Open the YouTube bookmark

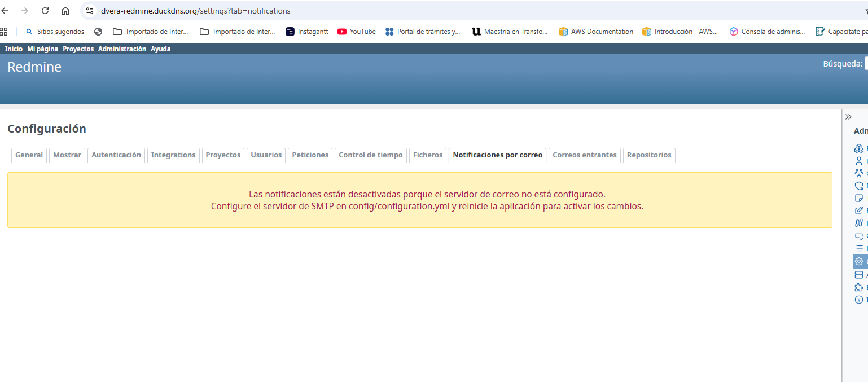357,32
